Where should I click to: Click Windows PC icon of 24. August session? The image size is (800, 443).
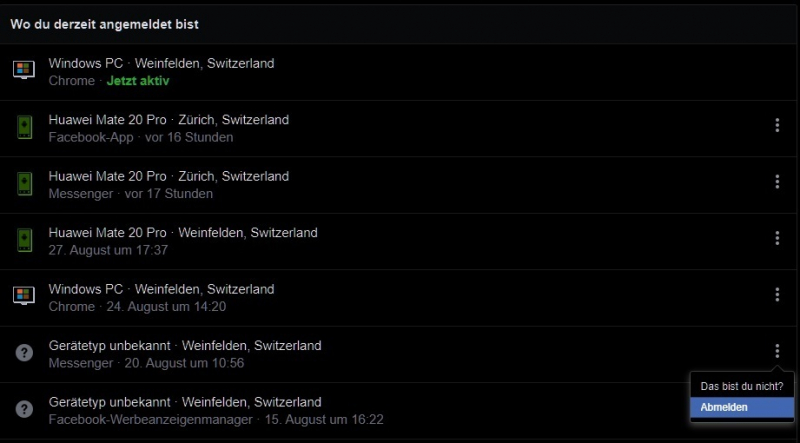point(24,296)
